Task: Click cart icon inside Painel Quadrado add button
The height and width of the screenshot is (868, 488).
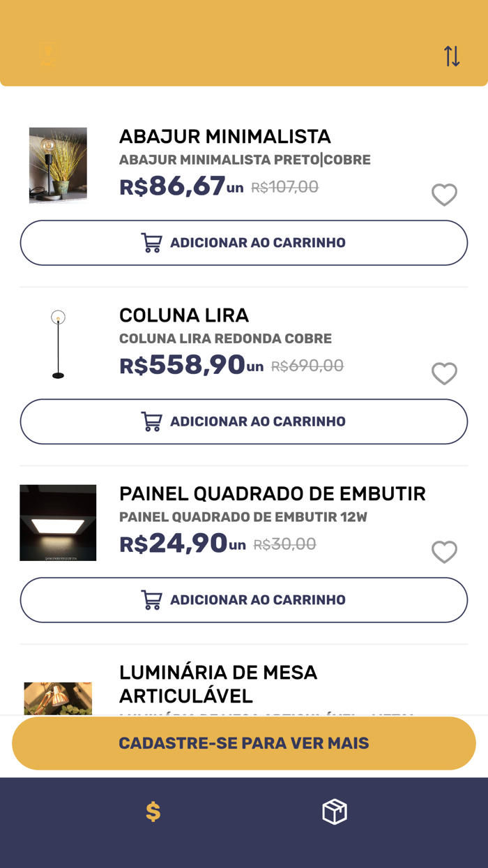Action: coord(151,599)
